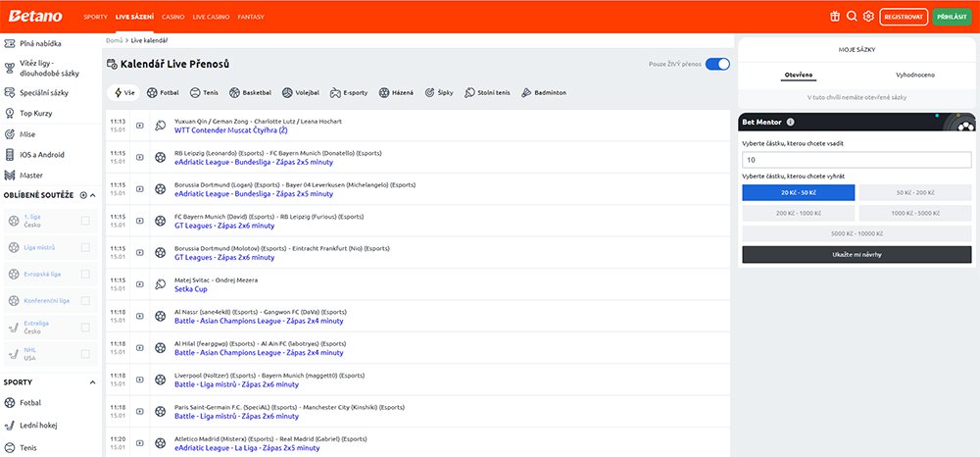Image resolution: width=980 pixels, height=457 pixels.
Task: Click the Fotbal ball icon under Sporty
Action: pos(10,403)
